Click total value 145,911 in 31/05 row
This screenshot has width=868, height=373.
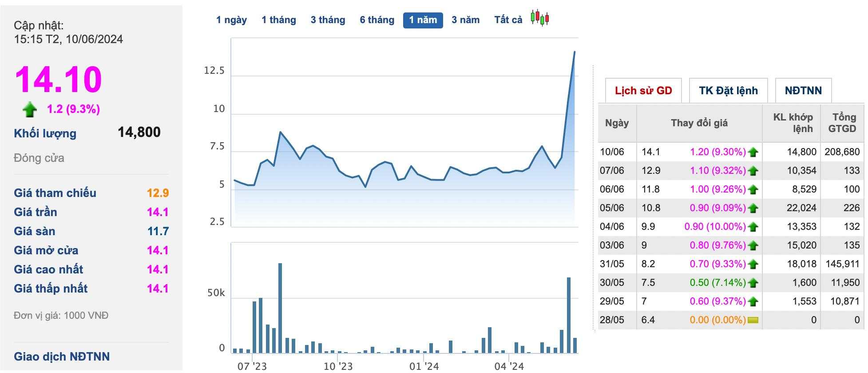[842, 264]
